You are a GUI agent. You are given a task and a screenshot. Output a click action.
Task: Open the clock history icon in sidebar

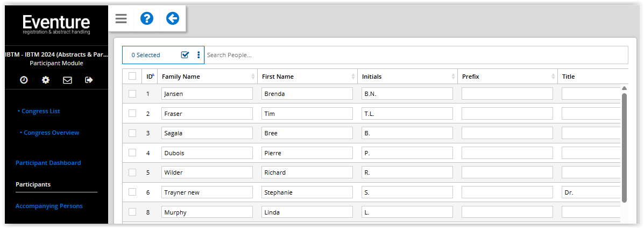(24, 80)
